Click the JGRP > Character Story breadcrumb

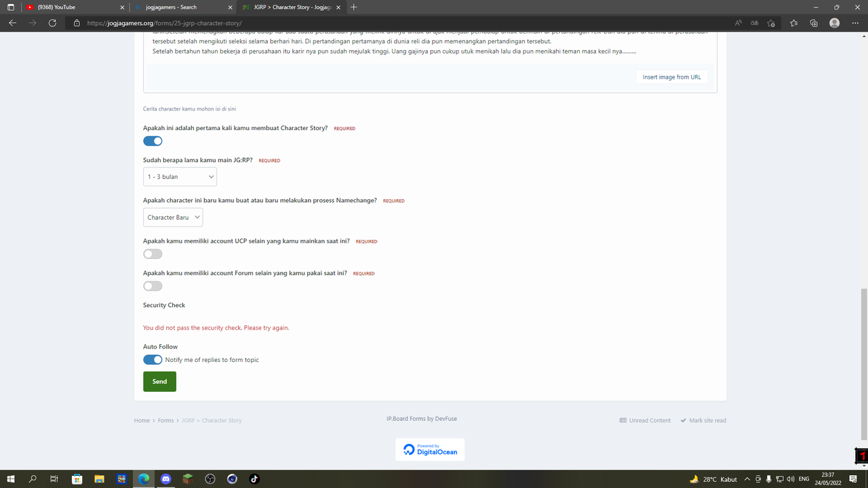click(x=212, y=420)
